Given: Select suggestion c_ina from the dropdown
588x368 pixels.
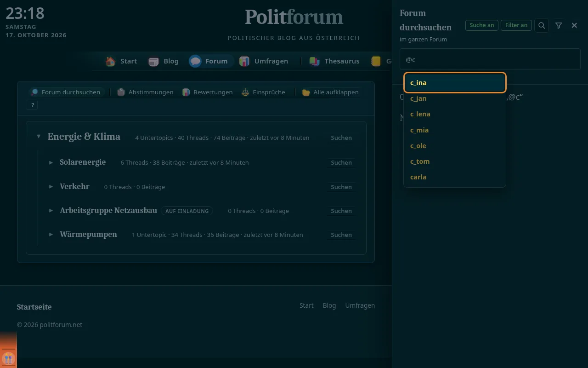Looking at the screenshot, I should 455,83.
